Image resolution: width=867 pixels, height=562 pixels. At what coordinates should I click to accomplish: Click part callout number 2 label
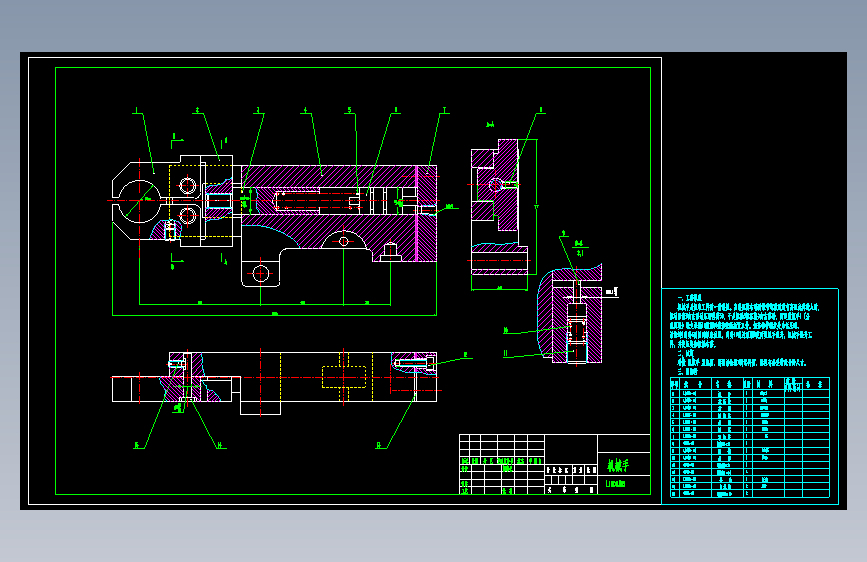[x=197, y=111]
